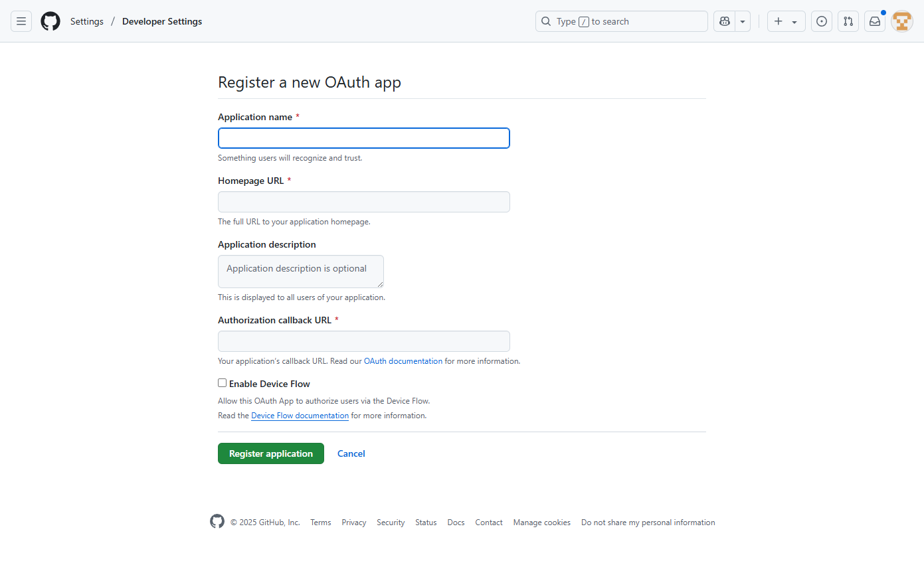
Task: Open the Pull requests icon
Action: coord(848,21)
